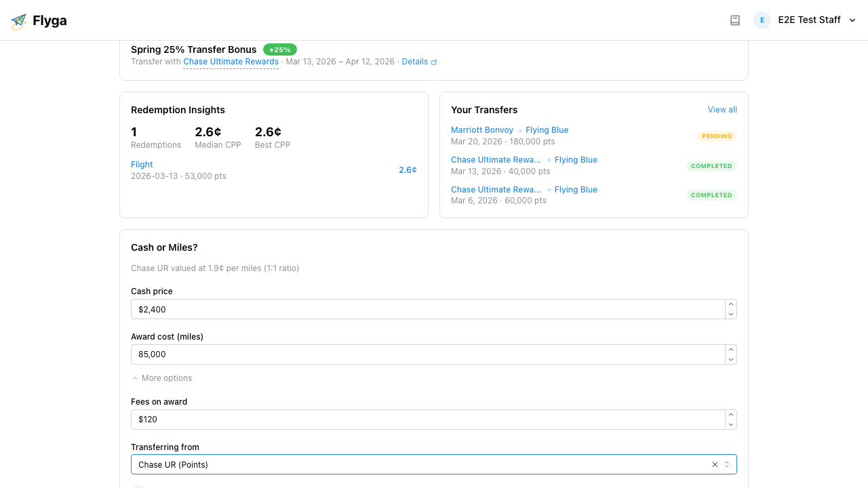Click the Median CPP statistic

(218, 137)
